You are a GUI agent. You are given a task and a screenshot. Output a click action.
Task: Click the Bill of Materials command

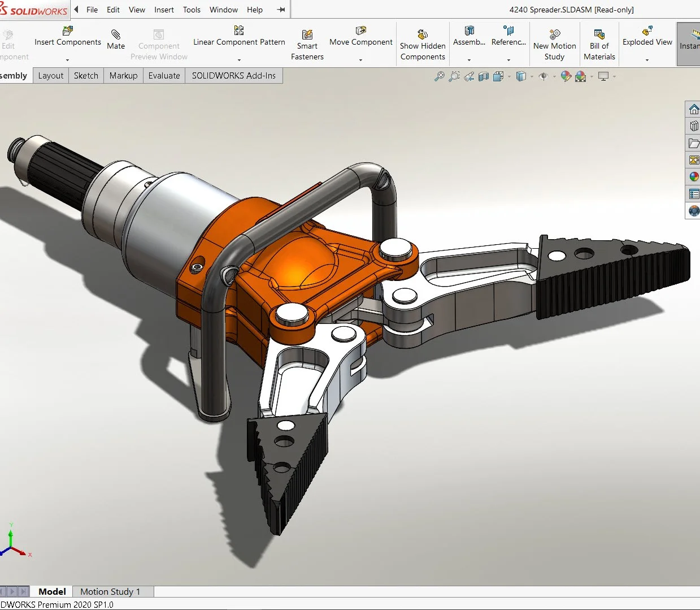599,42
